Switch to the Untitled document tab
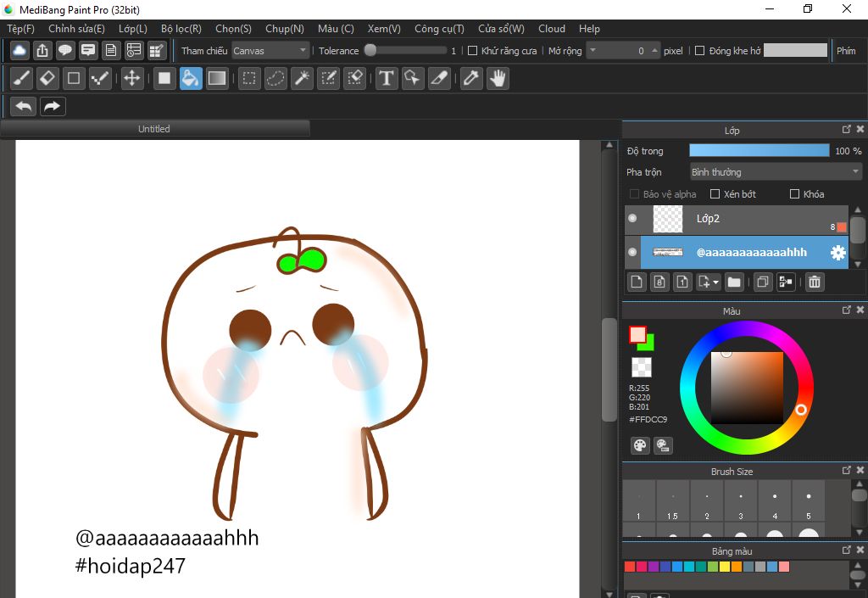The image size is (868, 598). (154, 128)
